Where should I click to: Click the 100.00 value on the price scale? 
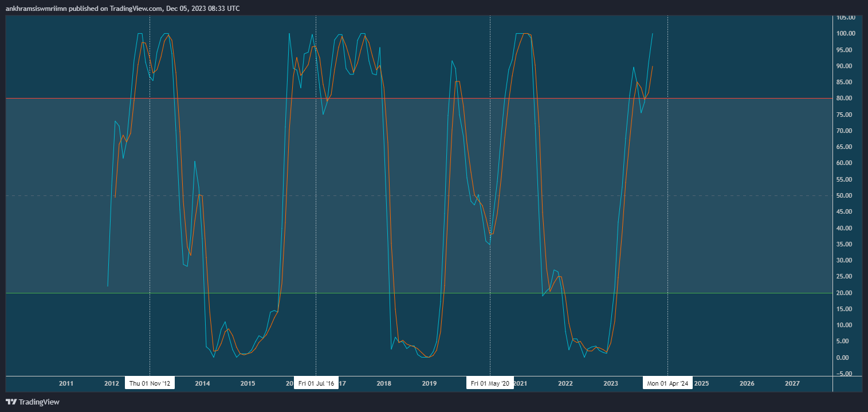[x=845, y=34]
